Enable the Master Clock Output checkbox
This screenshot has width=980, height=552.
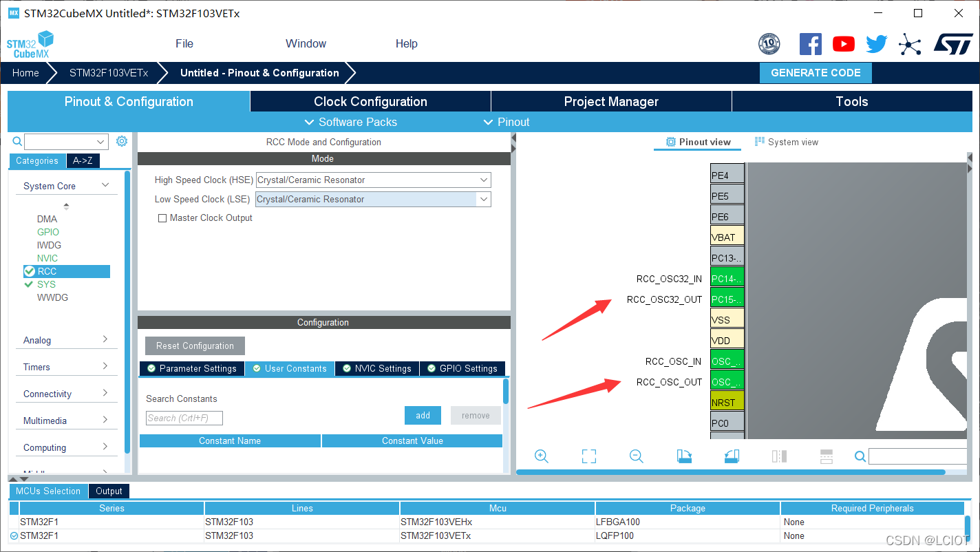162,218
